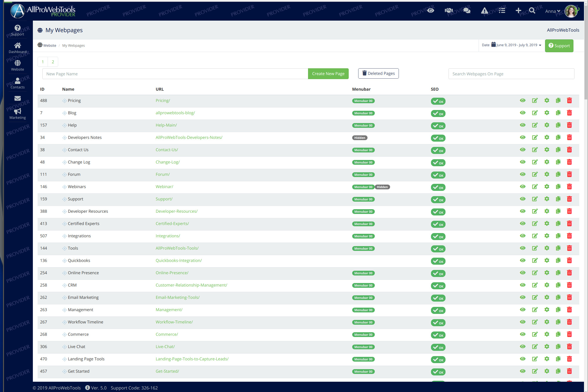Screen dimensions: 588x392
Task: Open settings gear for Blog row
Action: coord(547,113)
